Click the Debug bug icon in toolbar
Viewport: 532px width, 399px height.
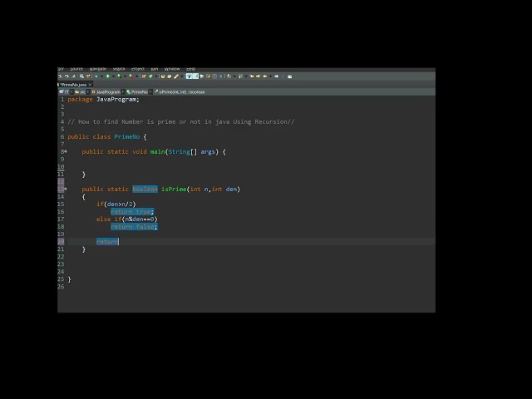(96, 76)
